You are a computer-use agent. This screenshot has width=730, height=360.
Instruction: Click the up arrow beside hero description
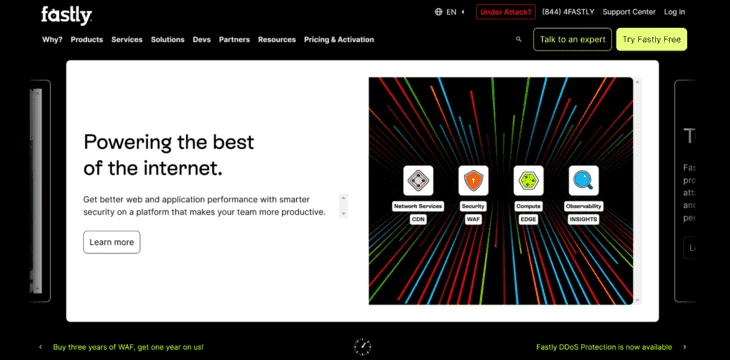(344, 198)
